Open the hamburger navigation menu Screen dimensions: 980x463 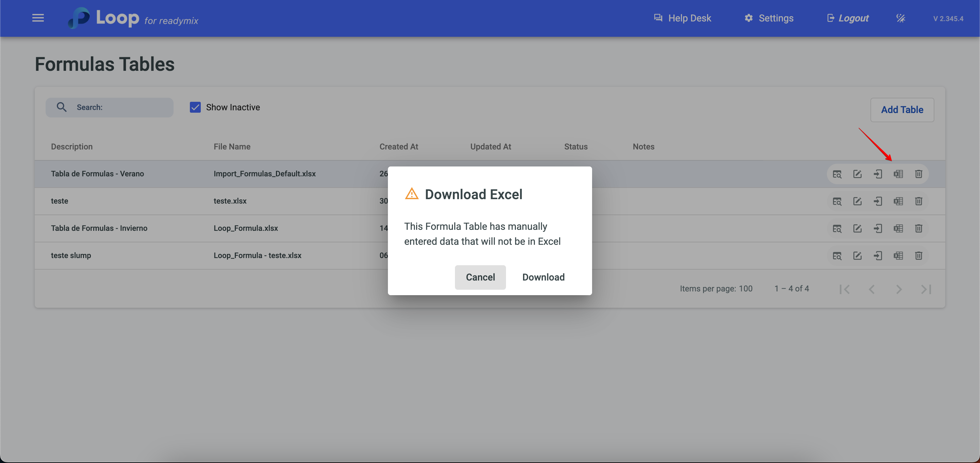(x=38, y=18)
